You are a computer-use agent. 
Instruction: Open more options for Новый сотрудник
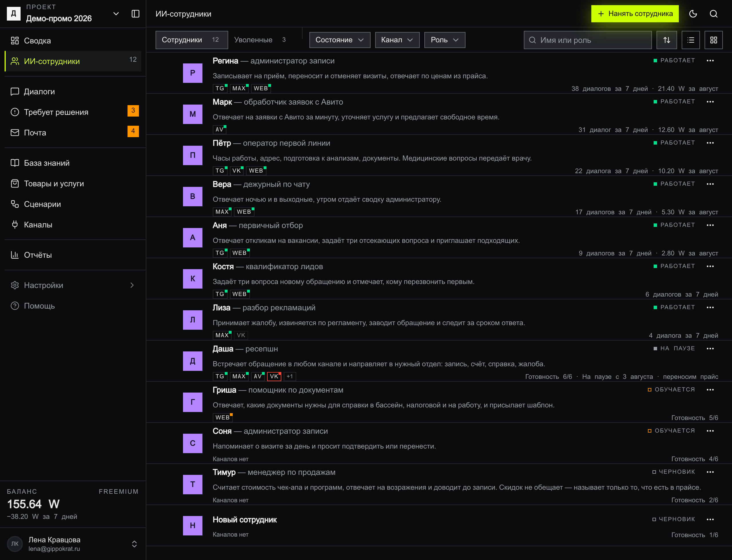710,519
